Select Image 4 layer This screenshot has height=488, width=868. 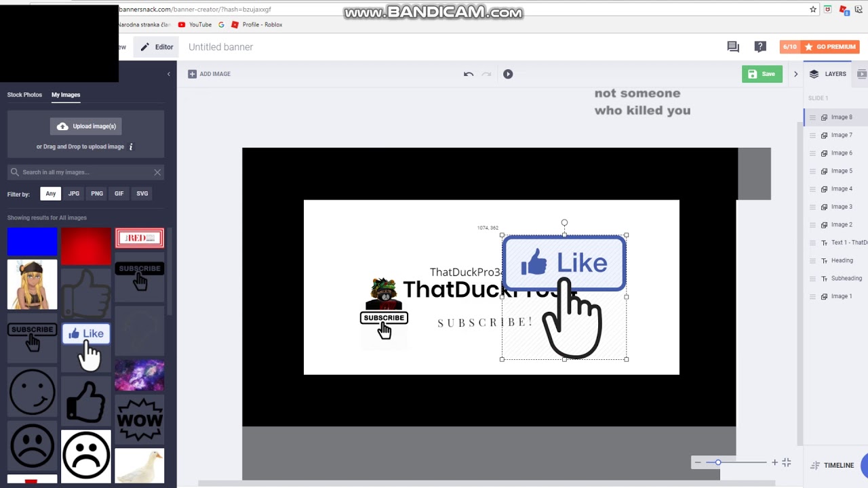tap(835, 188)
